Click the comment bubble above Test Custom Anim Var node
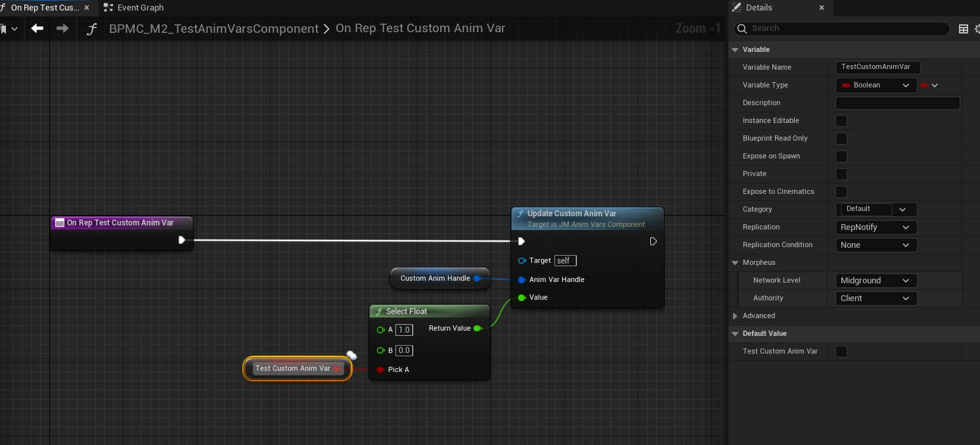The width and height of the screenshot is (980, 445). 351,356
